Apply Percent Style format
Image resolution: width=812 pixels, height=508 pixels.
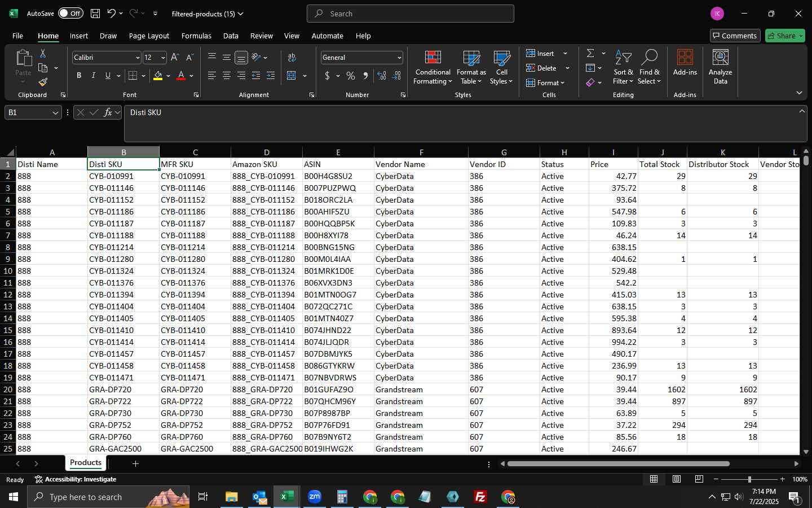coord(351,76)
